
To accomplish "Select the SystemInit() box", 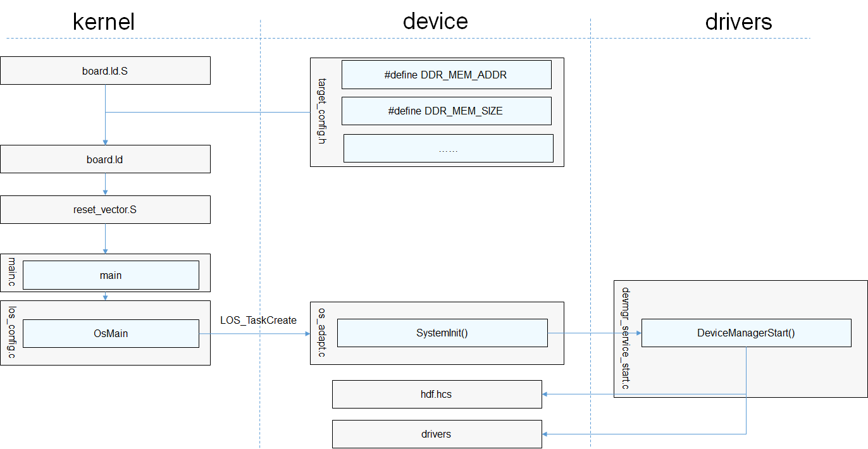I will coord(442,333).
